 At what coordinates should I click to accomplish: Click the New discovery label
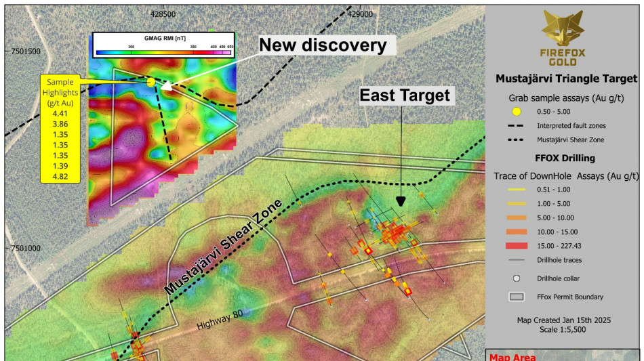(323, 45)
